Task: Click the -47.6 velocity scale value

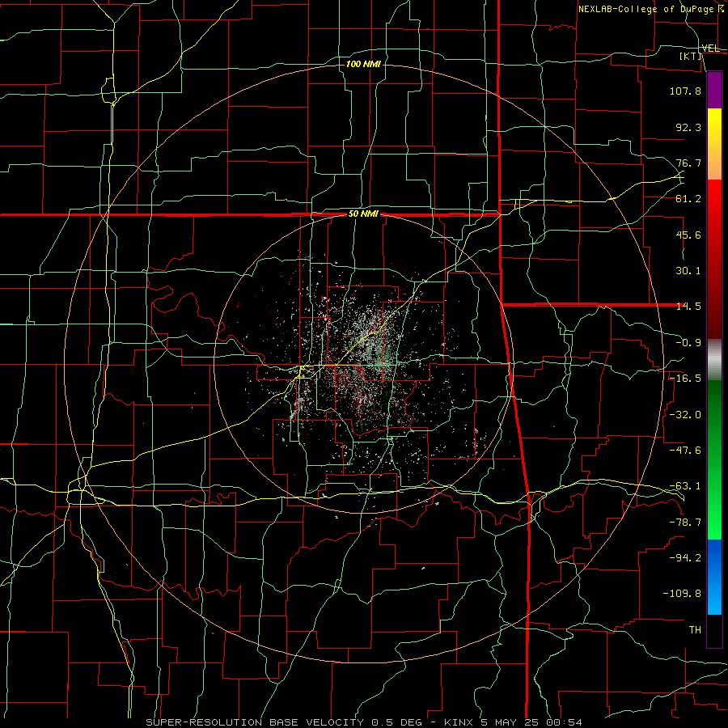Action: point(685,451)
